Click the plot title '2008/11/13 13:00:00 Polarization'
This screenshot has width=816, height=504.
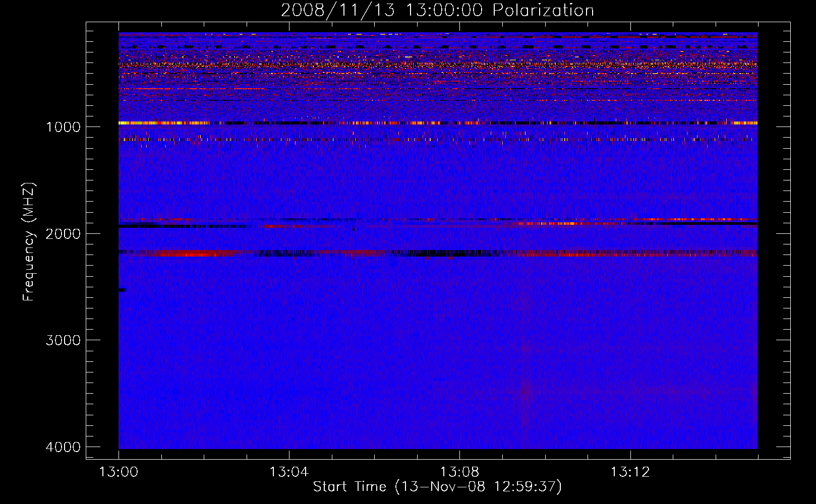(437, 10)
